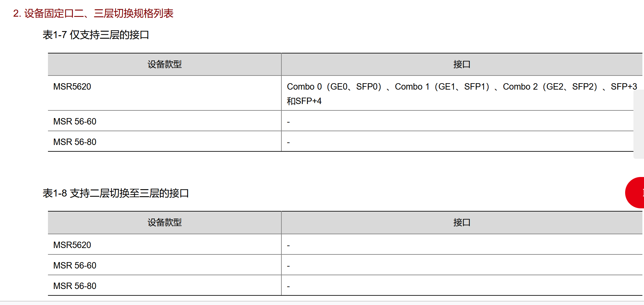This screenshot has height=305, width=644.
Task: Click the red heading 设备固定口二、三层切换规格列表
Action: tap(93, 13)
